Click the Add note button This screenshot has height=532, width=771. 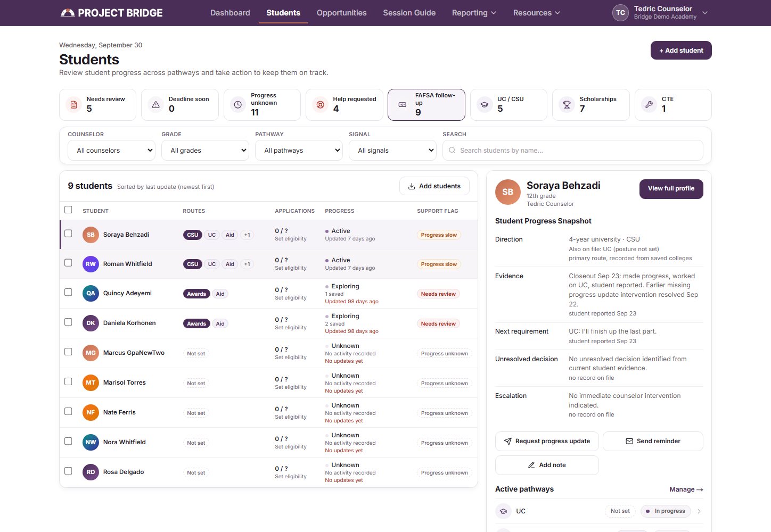(x=547, y=465)
